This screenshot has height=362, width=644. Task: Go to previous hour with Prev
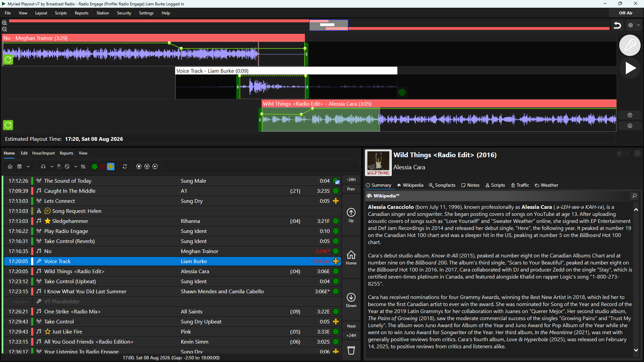pyautogui.click(x=351, y=189)
